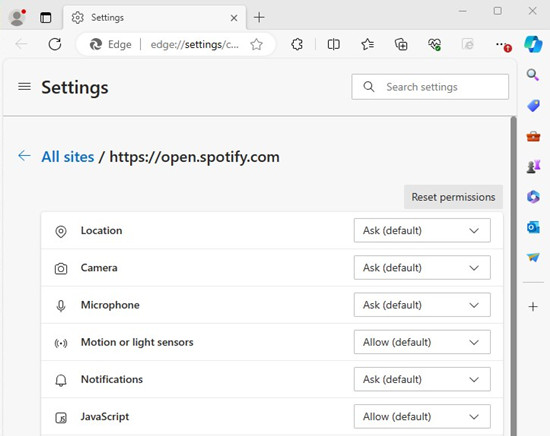
Task: Open the profile avatar menu
Action: point(17,17)
